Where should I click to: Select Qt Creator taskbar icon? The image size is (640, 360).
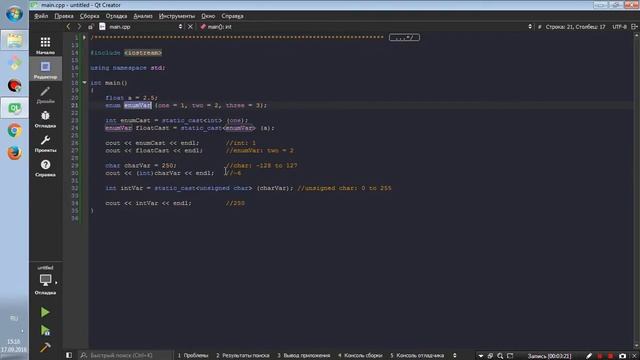pos(14,108)
